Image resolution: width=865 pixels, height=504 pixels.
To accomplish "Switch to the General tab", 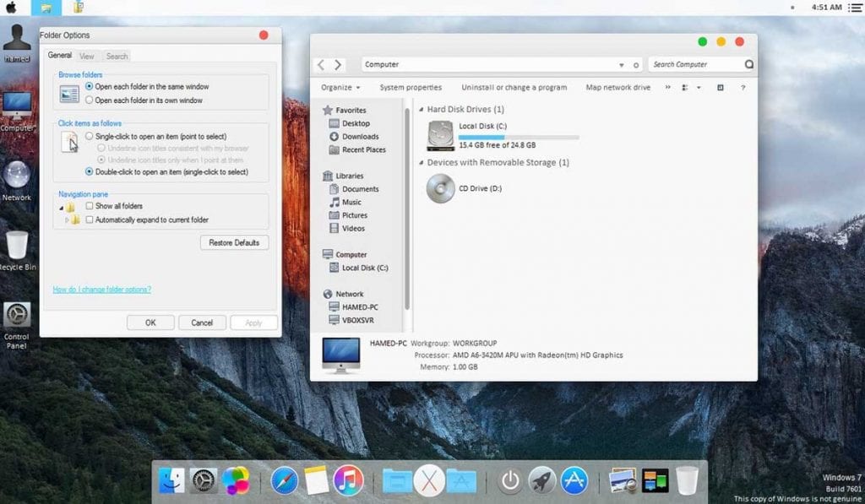I will (x=60, y=55).
